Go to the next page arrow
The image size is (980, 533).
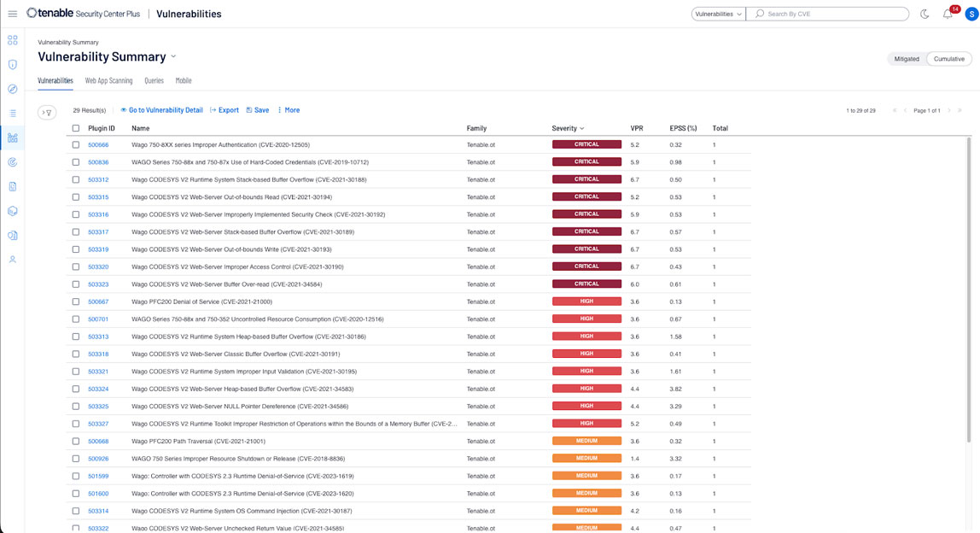coord(948,111)
